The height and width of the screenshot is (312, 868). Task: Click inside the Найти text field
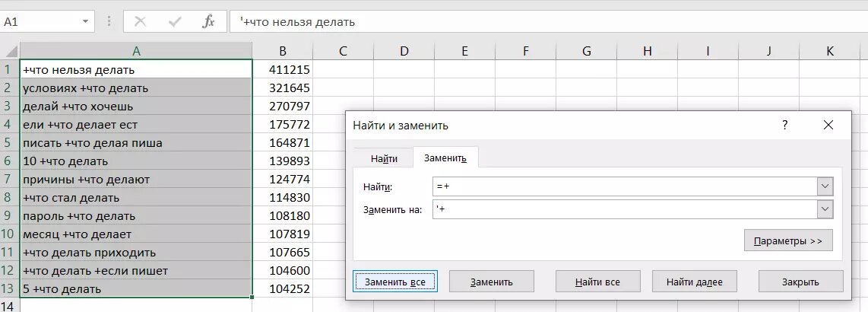623,186
